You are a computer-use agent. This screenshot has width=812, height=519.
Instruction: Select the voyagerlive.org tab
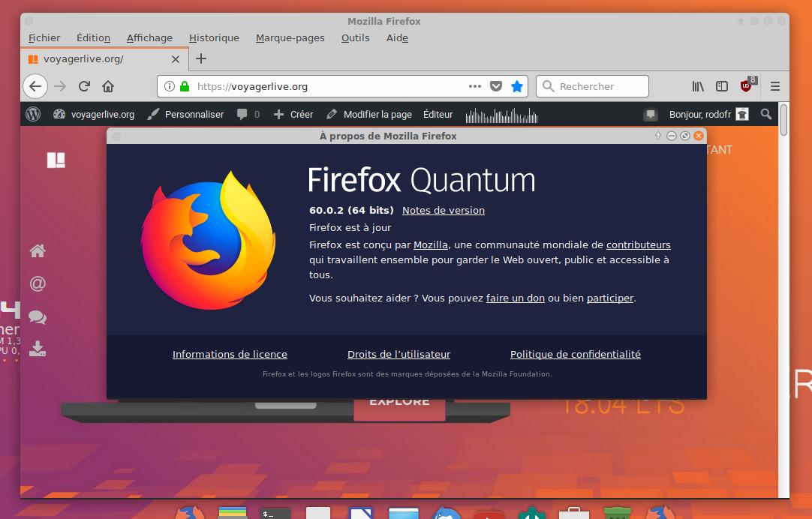tap(104, 59)
